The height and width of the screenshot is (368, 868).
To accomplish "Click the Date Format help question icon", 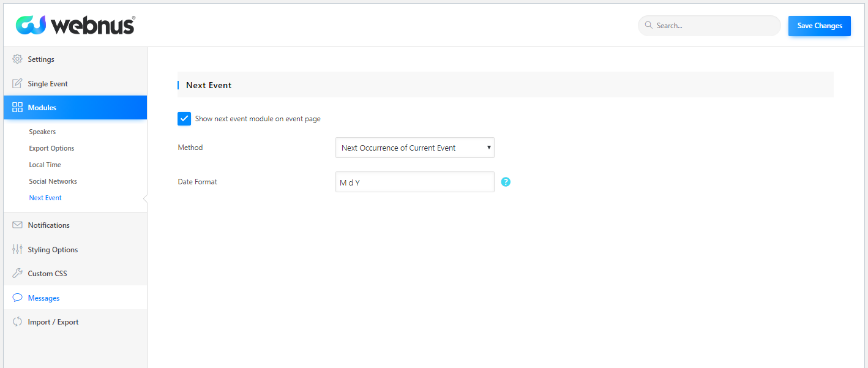I will click(x=506, y=182).
